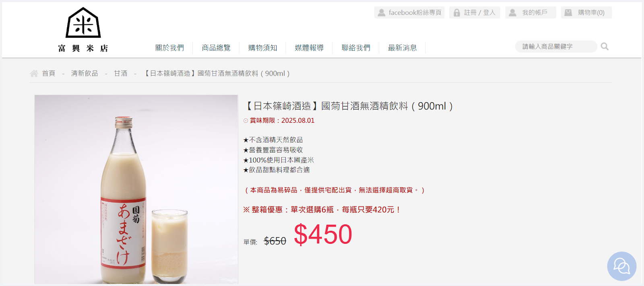Open the 關於我們 menu item
Screen dimensions: 644x286
(x=169, y=48)
